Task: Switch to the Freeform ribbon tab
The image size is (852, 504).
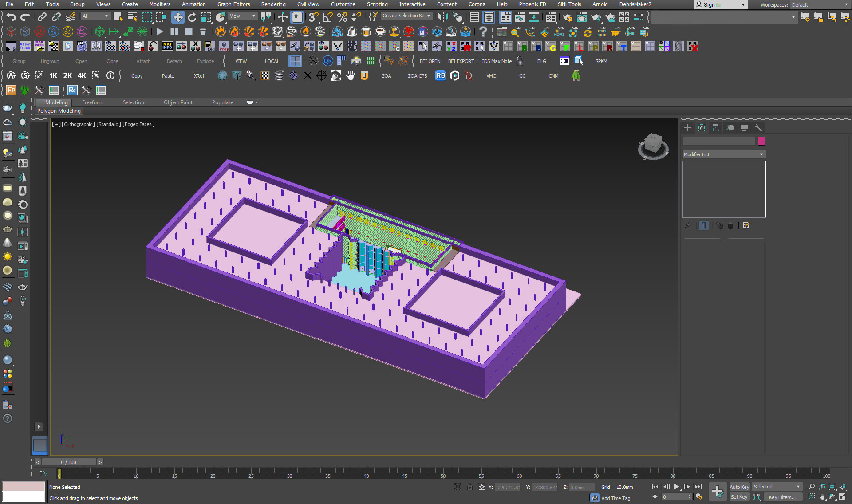Action: click(x=92, y=102)
